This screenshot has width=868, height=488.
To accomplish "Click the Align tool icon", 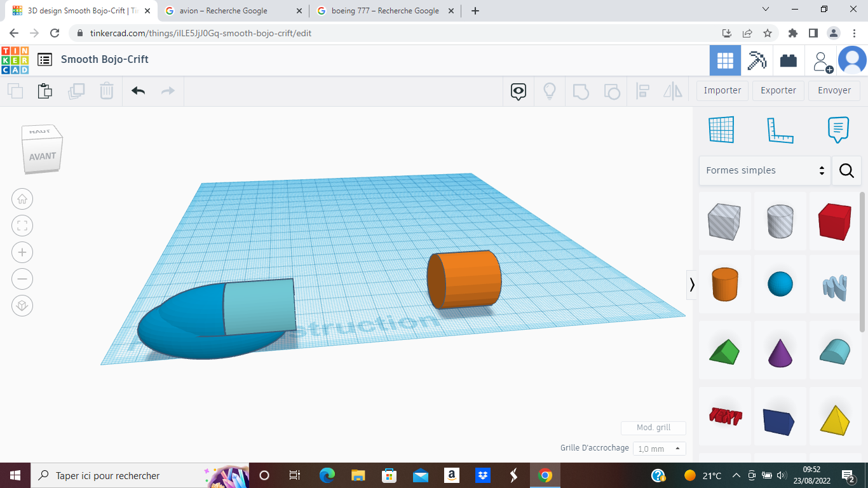I will (x=642, y=91).
